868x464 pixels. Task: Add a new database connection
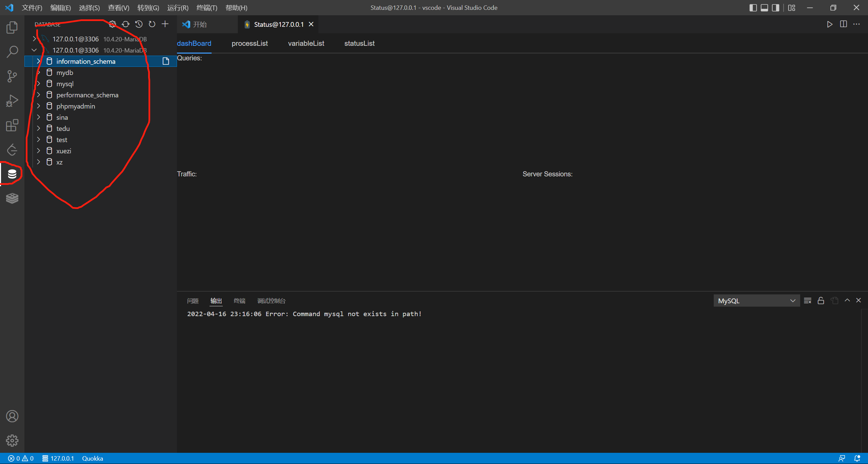pos(165,24)
